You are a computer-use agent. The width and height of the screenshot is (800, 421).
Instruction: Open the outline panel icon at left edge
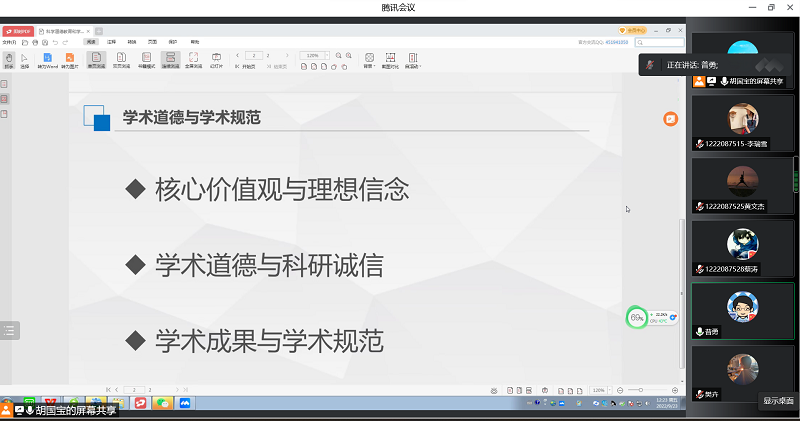9,332
